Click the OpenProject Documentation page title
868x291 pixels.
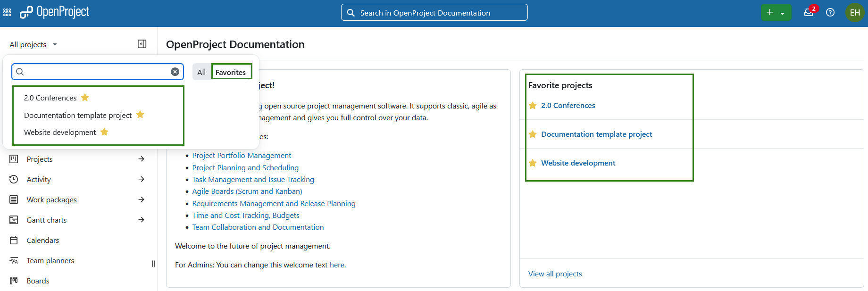(235, 44)
